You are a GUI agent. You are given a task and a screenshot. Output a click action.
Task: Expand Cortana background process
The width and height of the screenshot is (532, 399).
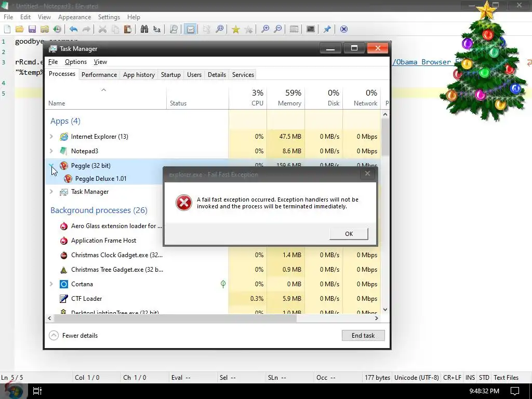pyautogui.click(x=51, y=284)
